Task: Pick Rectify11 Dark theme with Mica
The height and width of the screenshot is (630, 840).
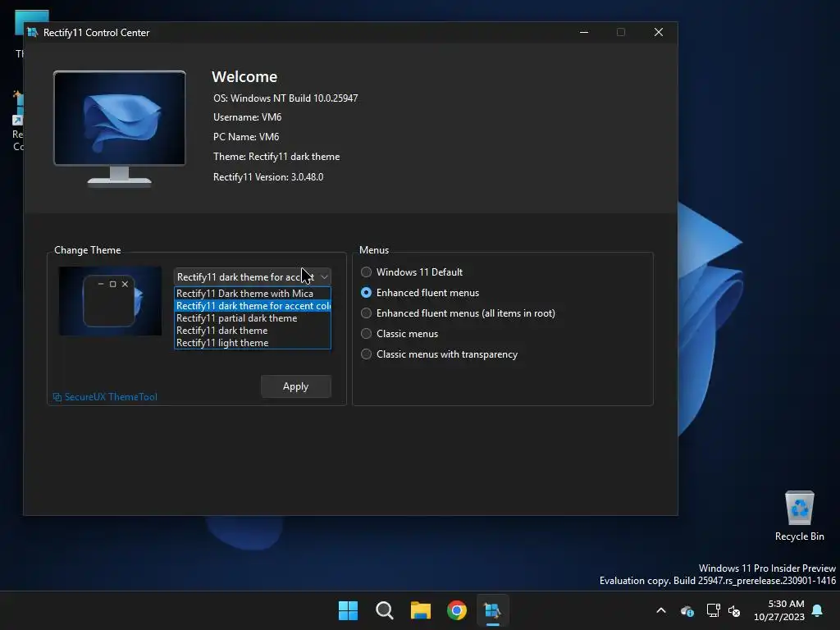Action: [253, 294]
